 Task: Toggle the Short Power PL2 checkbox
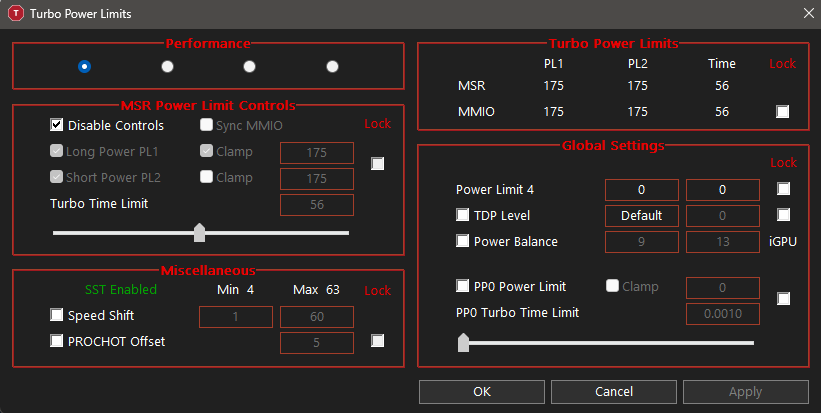57,177
